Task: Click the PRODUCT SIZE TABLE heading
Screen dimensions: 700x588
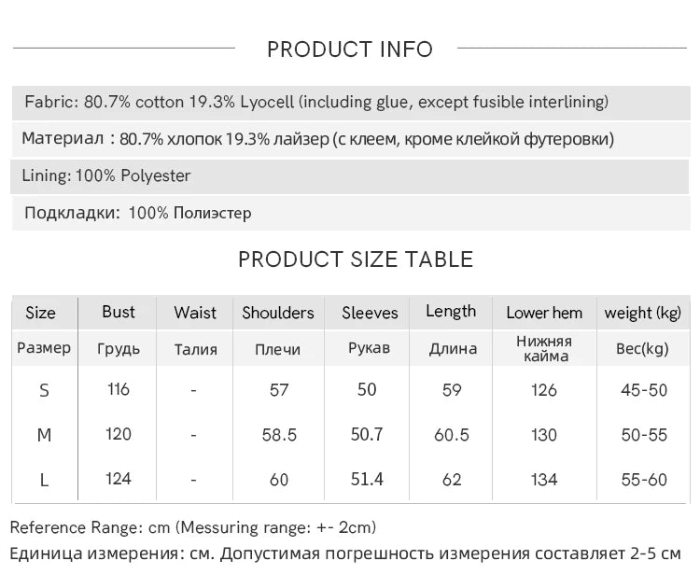Action: (356, 259)
